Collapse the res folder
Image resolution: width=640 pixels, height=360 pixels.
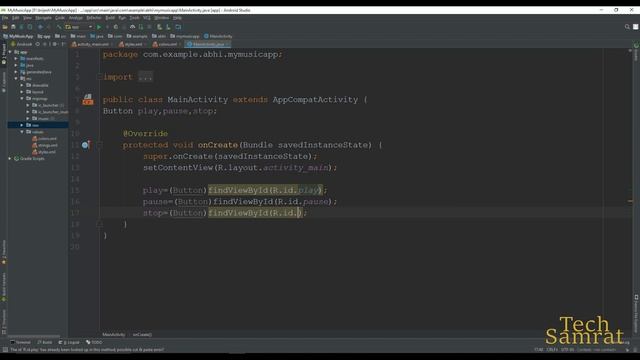tap(16, 79)
